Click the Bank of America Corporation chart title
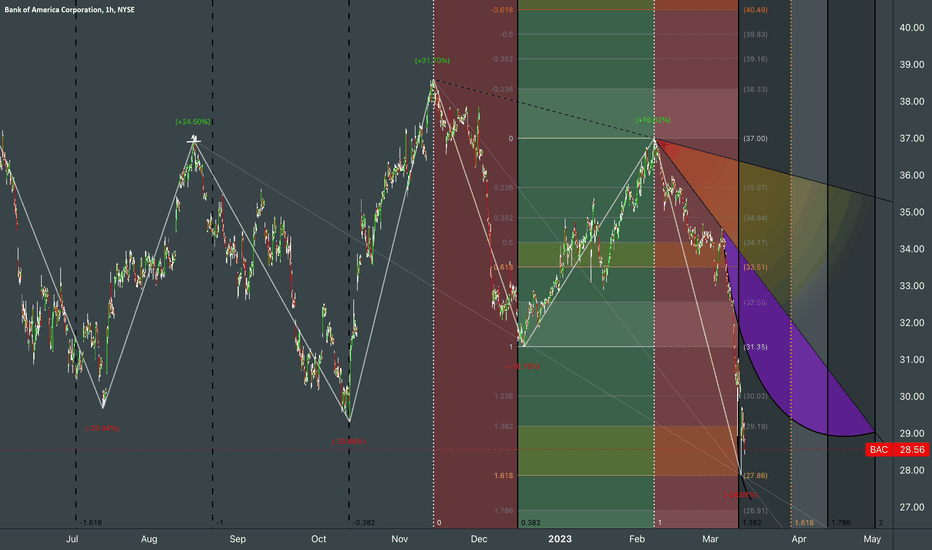Screen dimensions: 932x550 click(x=70, y=10)
